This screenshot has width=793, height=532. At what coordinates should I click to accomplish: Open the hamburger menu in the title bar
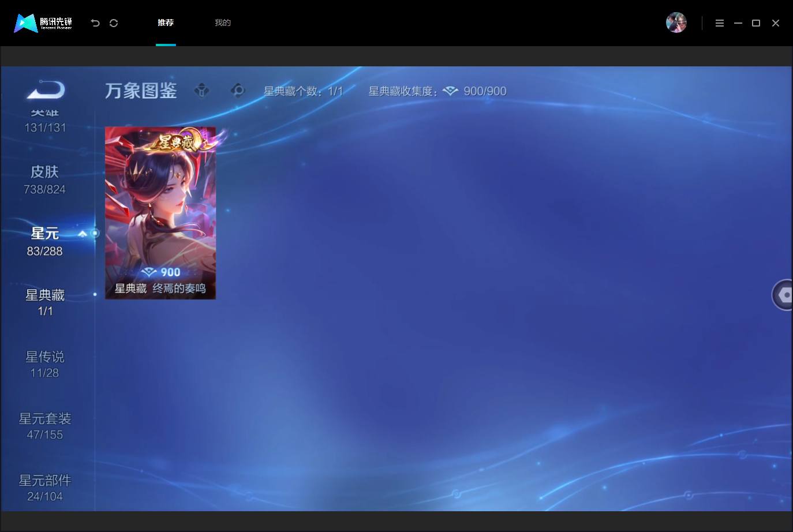pos(720,23)
